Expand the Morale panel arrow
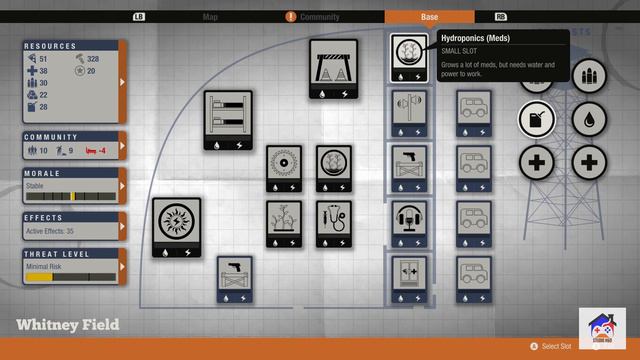This screenshot has height=360, width=640. coord(122,186)
